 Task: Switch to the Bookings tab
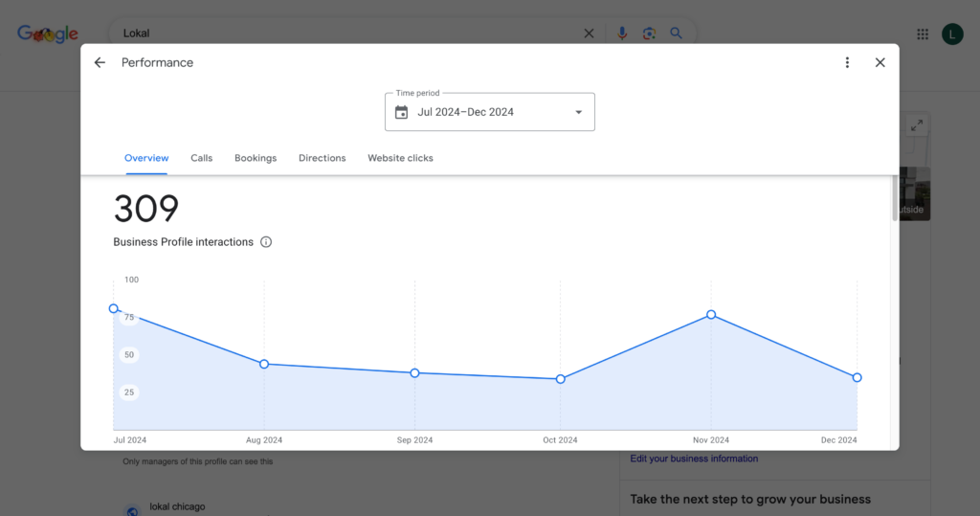tap(256, 158)
